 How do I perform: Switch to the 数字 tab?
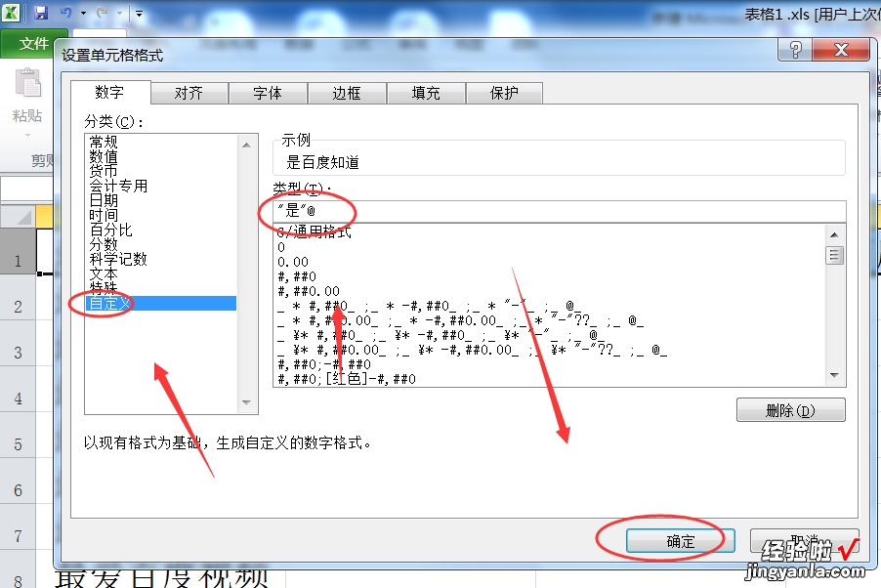[110, 92]
